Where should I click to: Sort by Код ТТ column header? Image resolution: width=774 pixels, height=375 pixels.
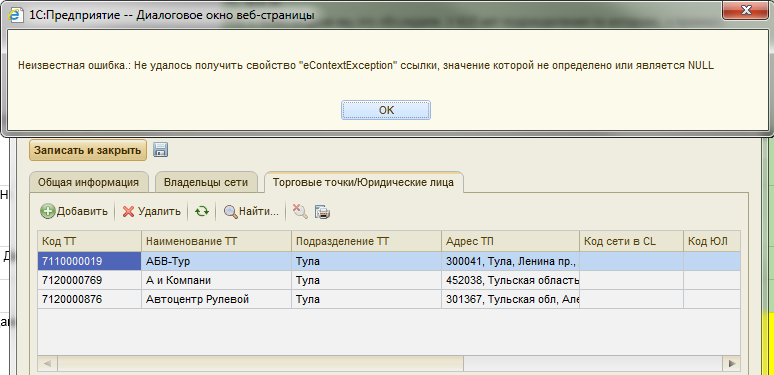pyautogui.click(x=89, y=241)
